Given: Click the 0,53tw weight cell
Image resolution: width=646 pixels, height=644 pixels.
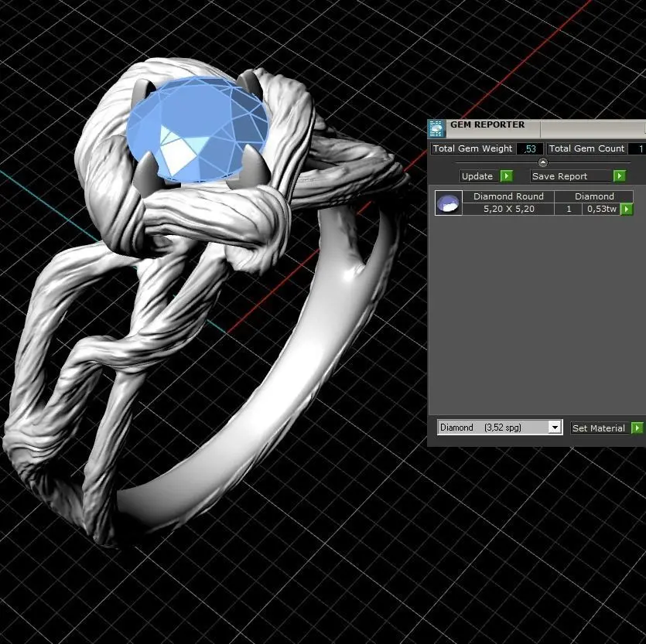Looking at the screenshot, I should coord(601,209).
